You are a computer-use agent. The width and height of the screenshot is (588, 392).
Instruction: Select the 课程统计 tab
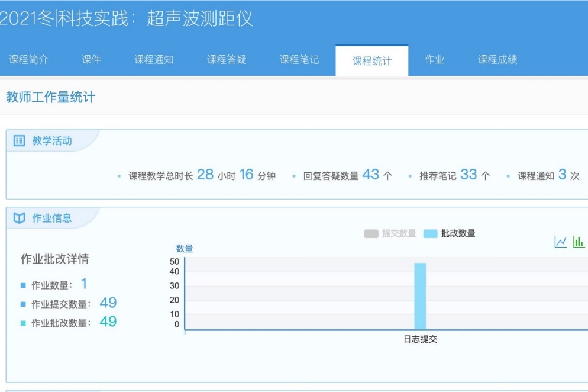click(x=371, y=60)
